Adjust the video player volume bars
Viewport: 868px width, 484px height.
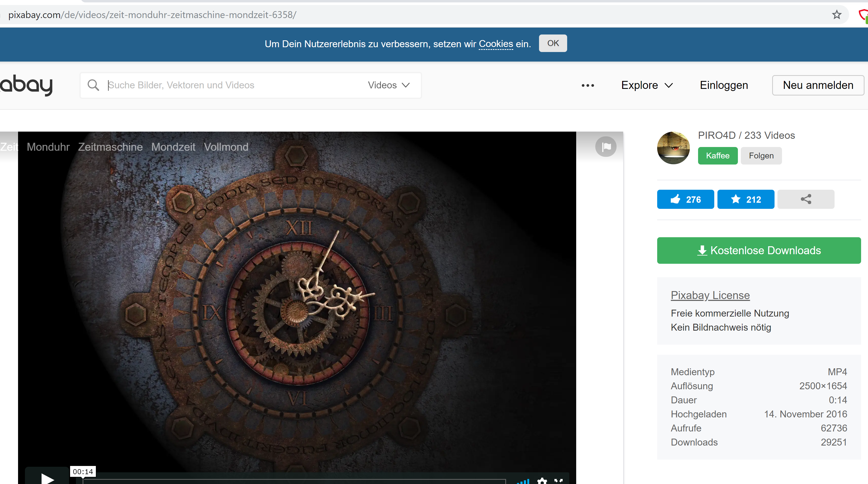tap(523, 481)
